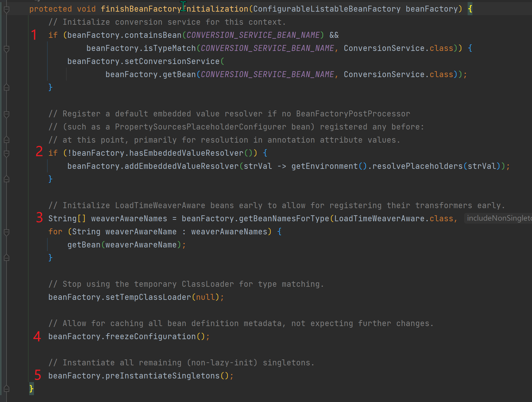Click the isTypeMatch method call
532x402 pixels.
tap(169, 48)
